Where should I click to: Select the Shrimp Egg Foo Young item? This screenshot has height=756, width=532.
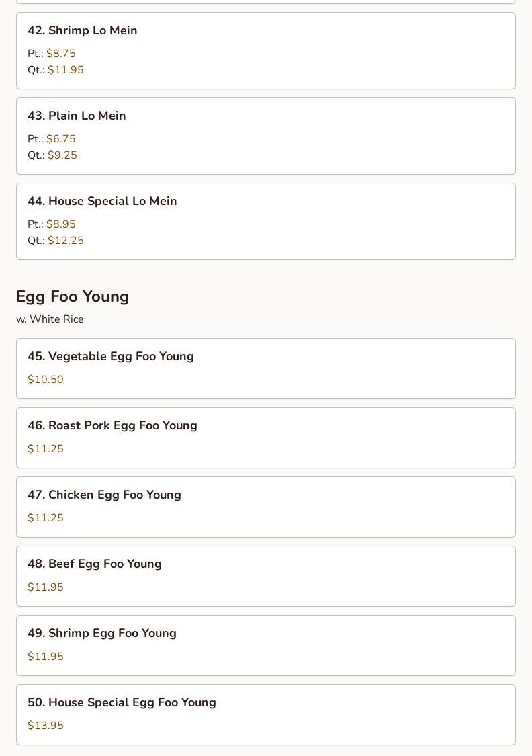(x=102, y=633)
